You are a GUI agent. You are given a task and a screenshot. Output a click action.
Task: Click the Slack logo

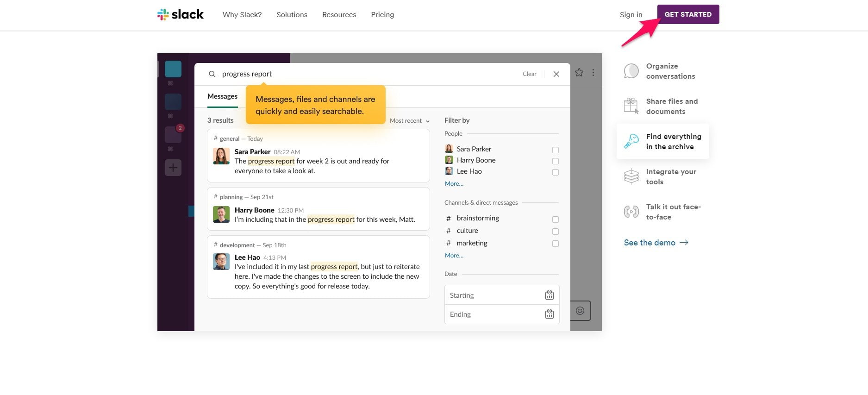click(x=181, y=14)
